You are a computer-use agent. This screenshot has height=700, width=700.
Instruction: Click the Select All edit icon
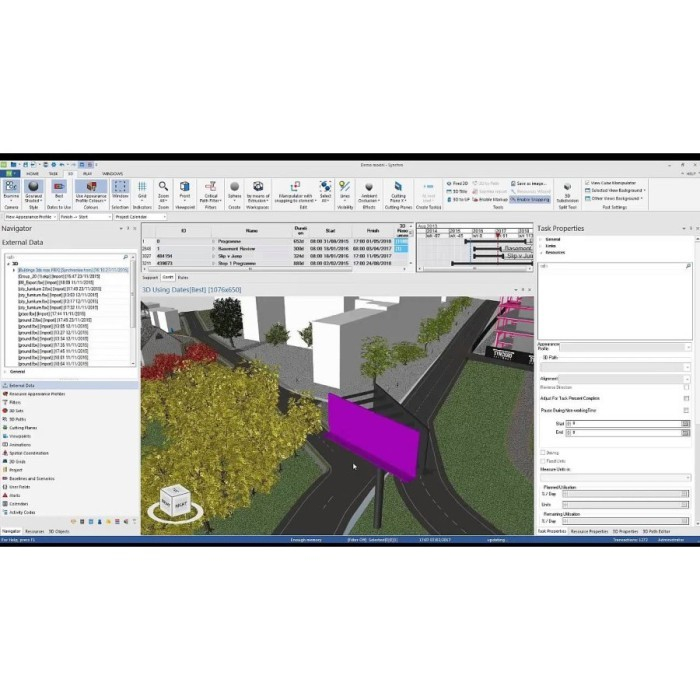point(325,187)
